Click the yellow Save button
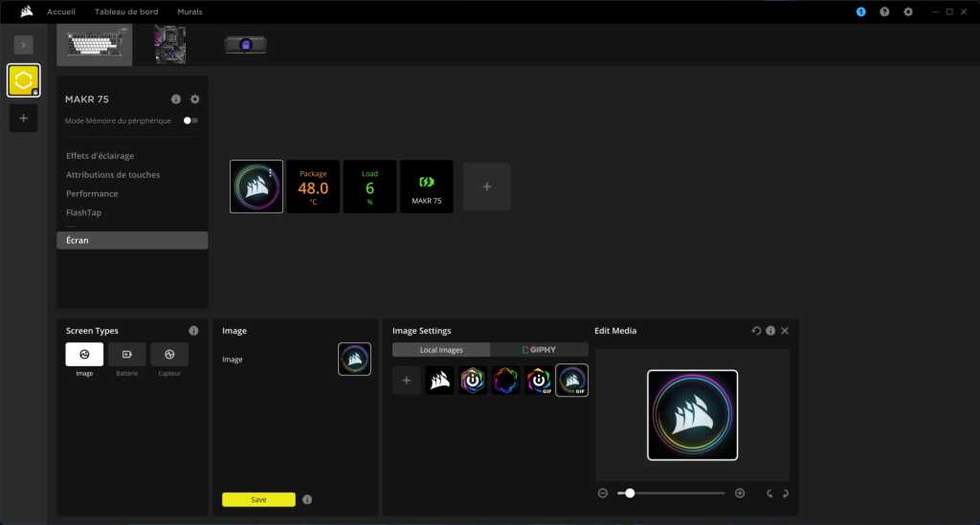980x525 pixels. 258,499
